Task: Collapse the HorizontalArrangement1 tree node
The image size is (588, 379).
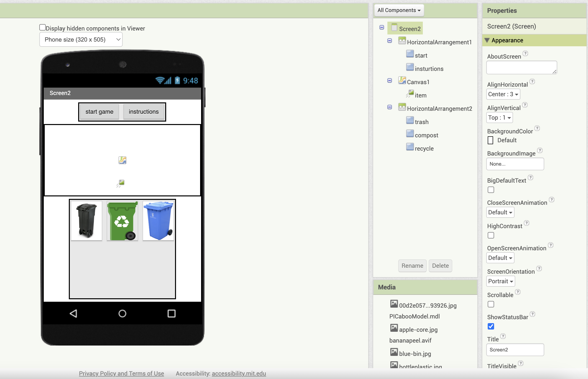Action: pos(390,41)
